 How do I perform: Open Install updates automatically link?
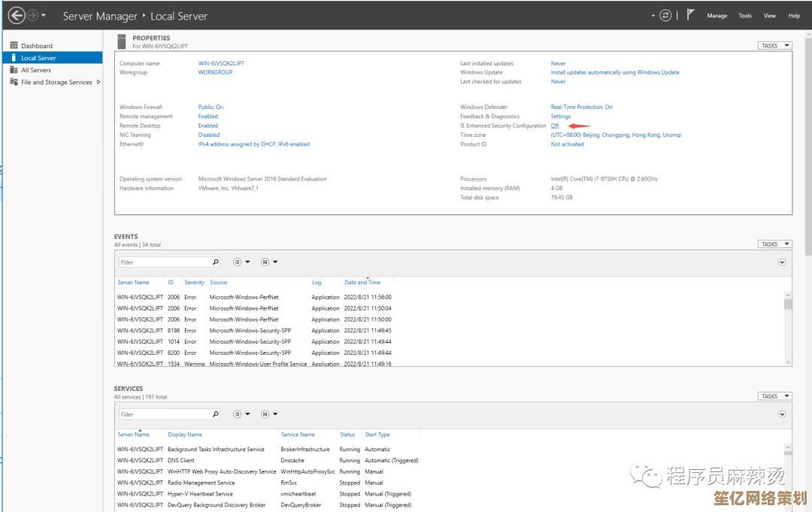pos(615,72)
